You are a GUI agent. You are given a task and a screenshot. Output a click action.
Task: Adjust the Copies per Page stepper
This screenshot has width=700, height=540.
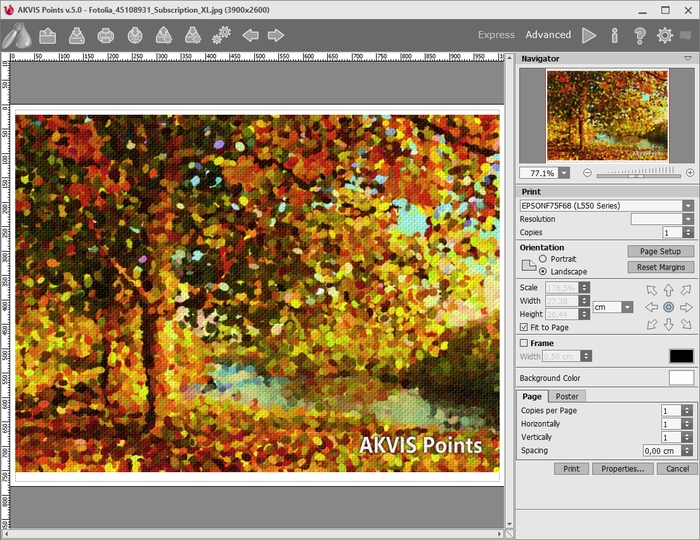pos(687,410)
